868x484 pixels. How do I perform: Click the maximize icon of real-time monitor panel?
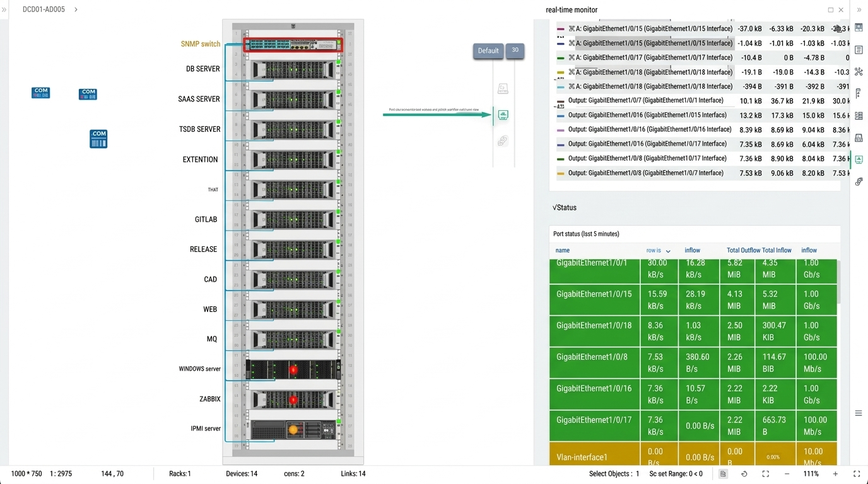coord(831,10)
